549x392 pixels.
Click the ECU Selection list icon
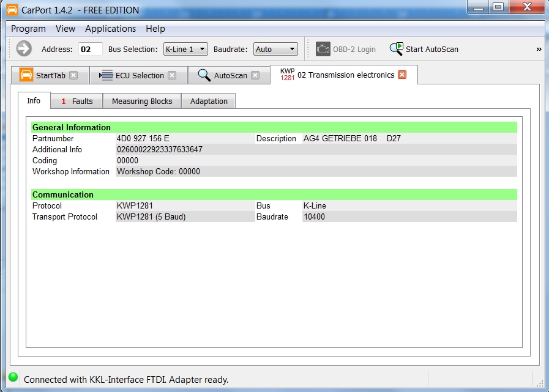(106, 75)
